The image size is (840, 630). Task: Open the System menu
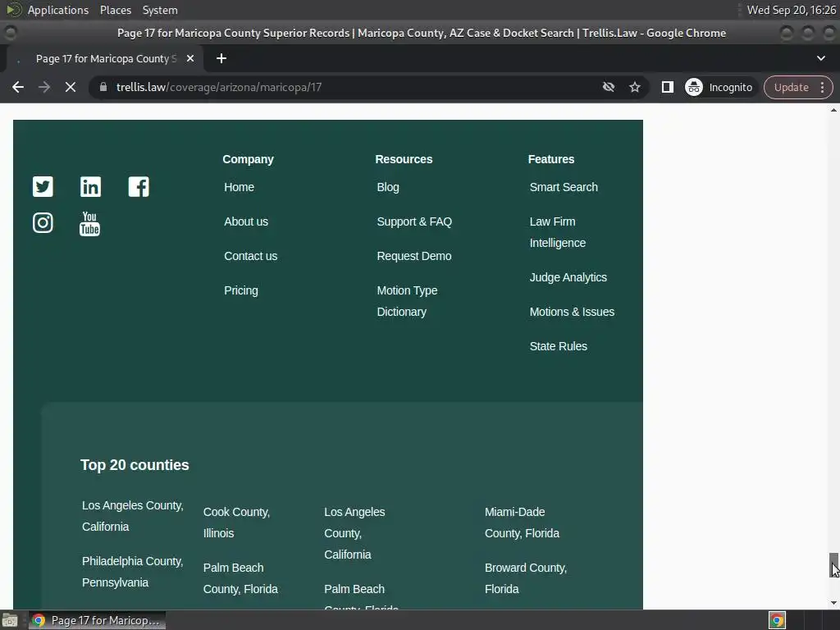[x=160, y=10]
